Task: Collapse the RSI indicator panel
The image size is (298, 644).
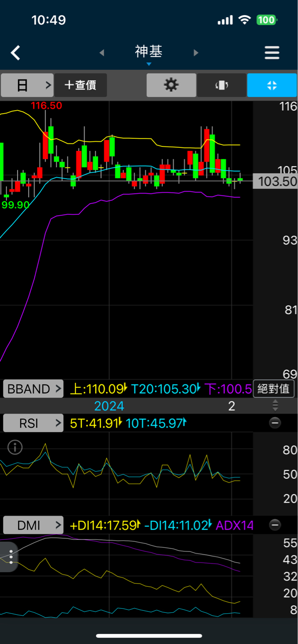Action: pos(275,423)
